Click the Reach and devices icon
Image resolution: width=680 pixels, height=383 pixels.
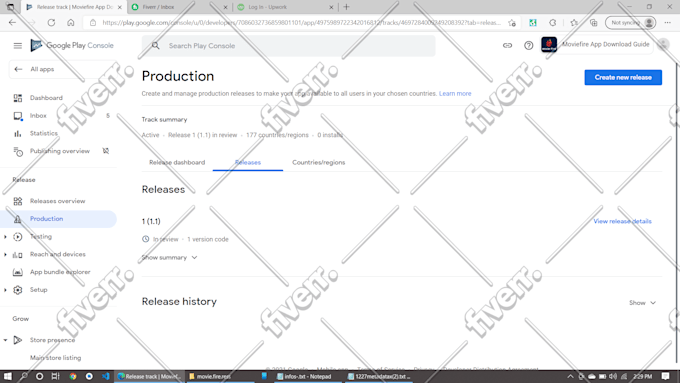(18, 255)
